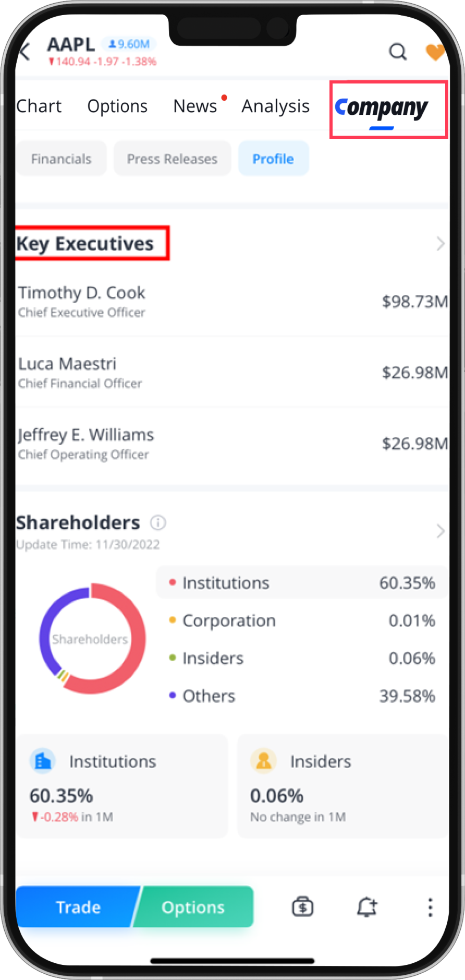The width and height of the screenshot is (465, 980).
Task: Open the dollar wallet icon
Action: coord(302,906)
